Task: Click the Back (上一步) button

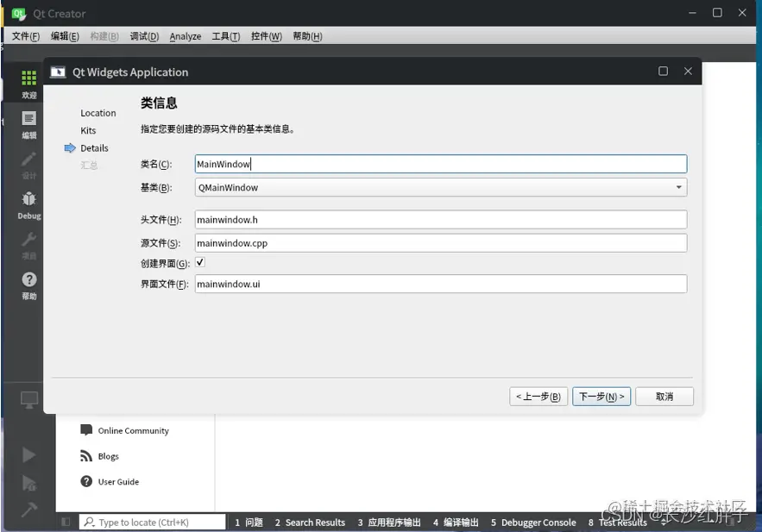Action: pos(538,397)
